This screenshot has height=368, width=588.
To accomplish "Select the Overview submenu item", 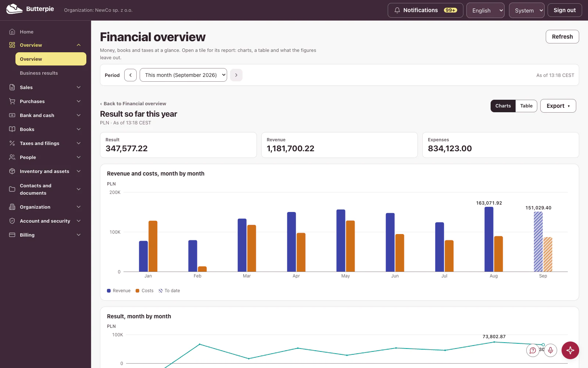I will pyautogui.click(x=51, y=59).
